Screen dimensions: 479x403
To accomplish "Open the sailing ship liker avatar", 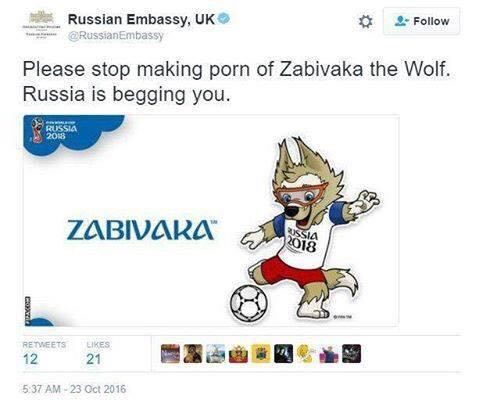I will (215, 354).
